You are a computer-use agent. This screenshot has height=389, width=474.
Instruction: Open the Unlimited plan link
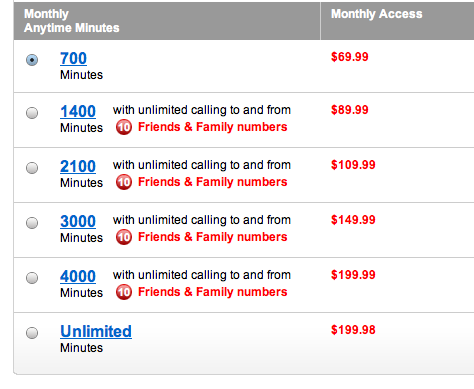click(x=96, y=331)
